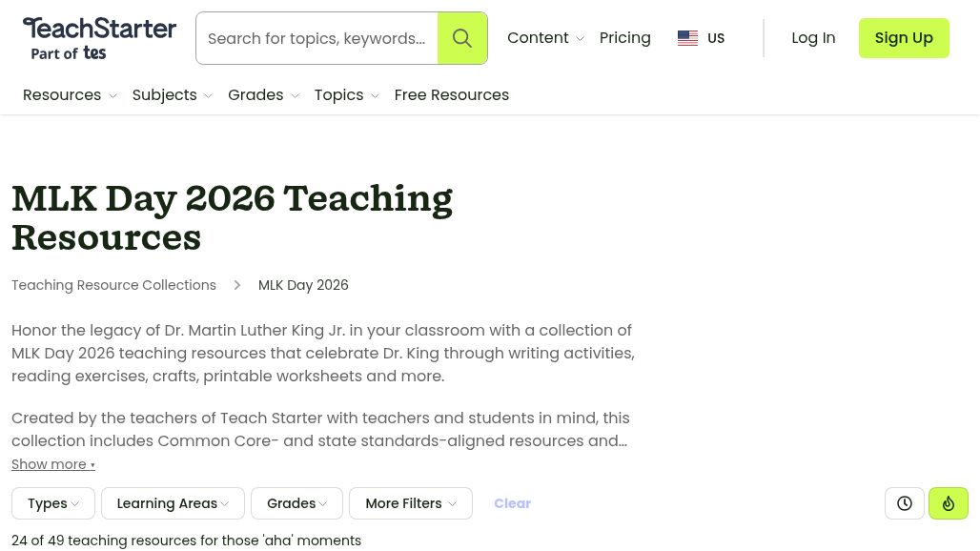
Task: Click the 'Part of tes' logo text
Action: [67, 54]
